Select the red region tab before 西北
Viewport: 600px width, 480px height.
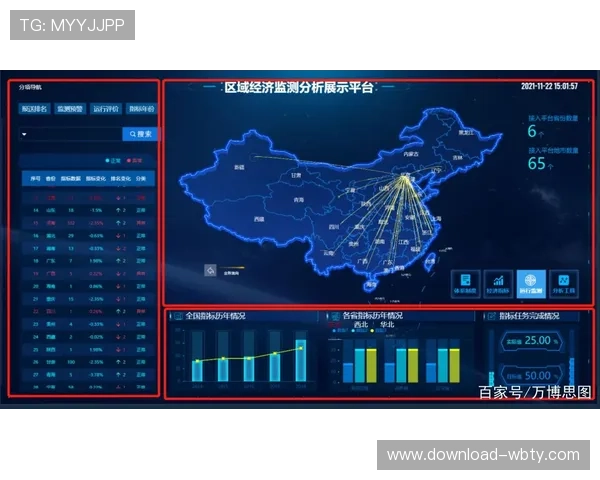(335, 325)
